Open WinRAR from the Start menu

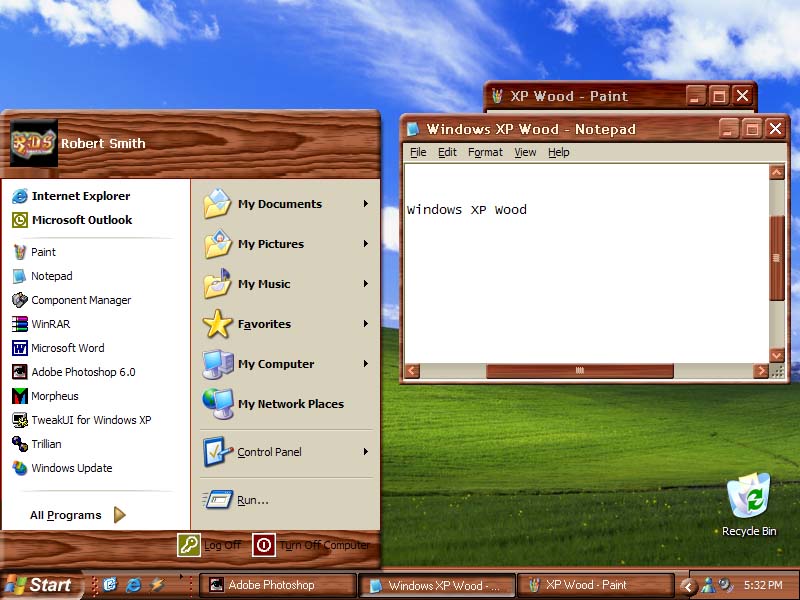[x=41, y=324]
